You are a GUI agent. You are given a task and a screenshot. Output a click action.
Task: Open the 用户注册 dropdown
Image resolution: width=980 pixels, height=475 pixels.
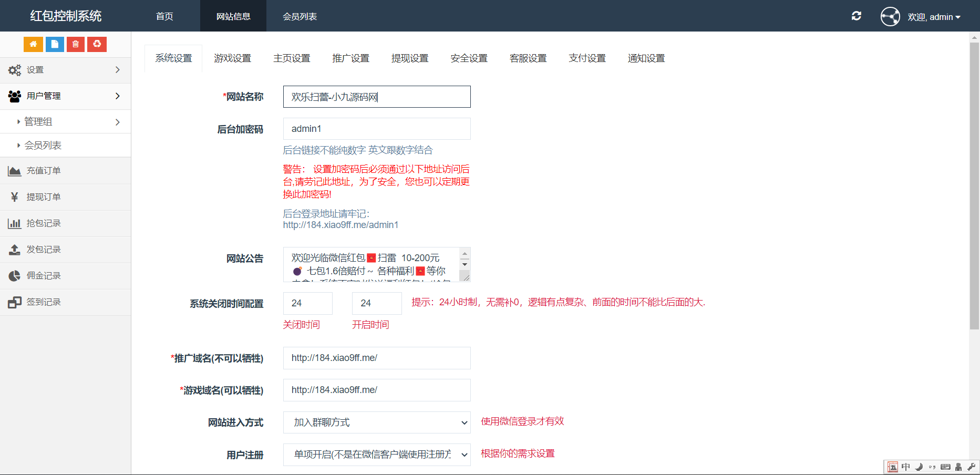(377, 455)
